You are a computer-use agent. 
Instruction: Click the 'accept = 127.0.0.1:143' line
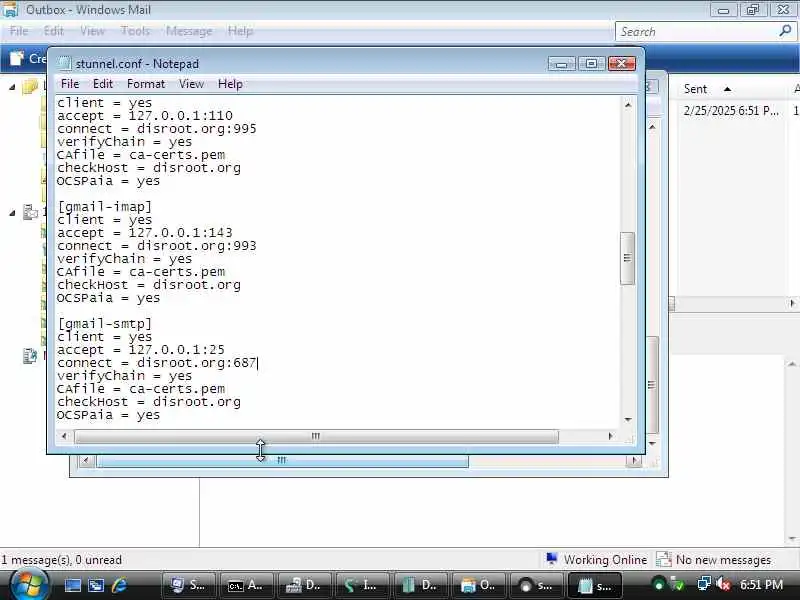click(x=145, y=233)
